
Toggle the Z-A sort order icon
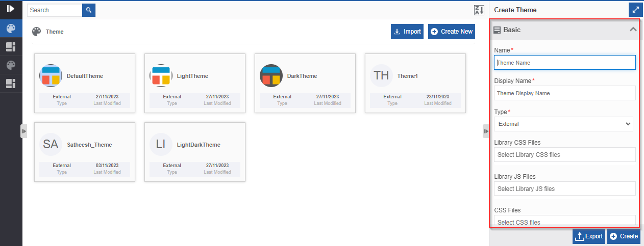click(479, 10)
